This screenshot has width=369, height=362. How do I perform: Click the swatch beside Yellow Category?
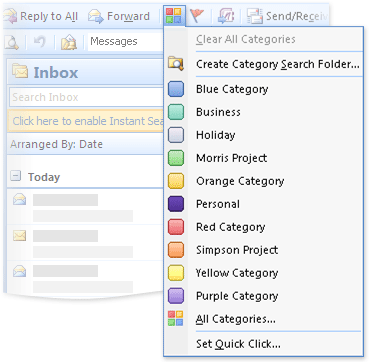(x=176, y=273)
